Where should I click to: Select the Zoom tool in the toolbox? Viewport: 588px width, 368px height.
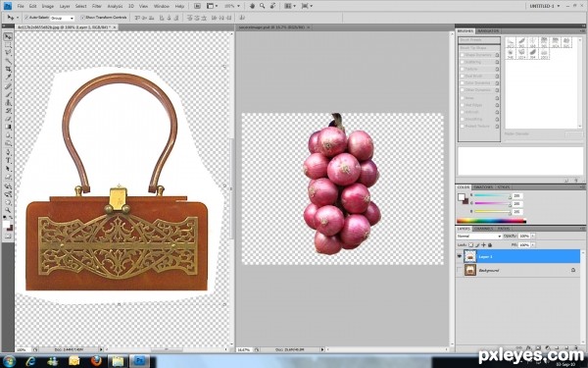click(8, 210)
